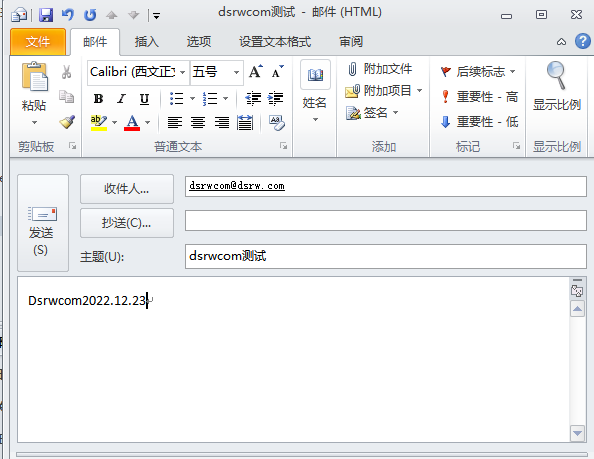Image resolution: width=594 pixels, height=459 pixels.
Task: Click the Undo arrow icon
Action: click(68, 15)
